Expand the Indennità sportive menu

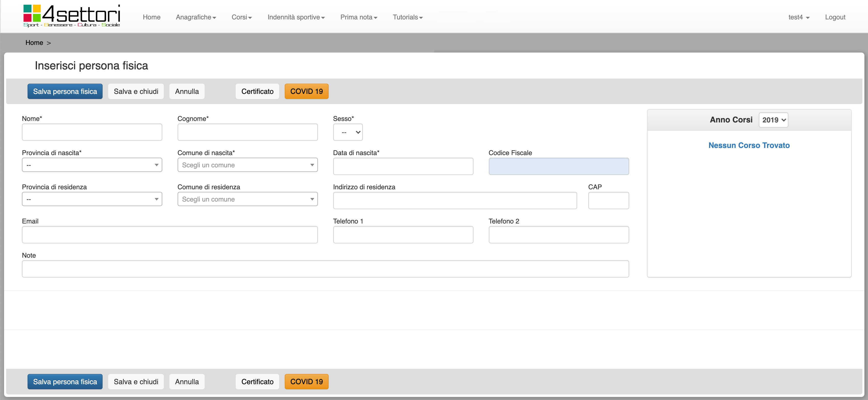click(x=295, y=17)
